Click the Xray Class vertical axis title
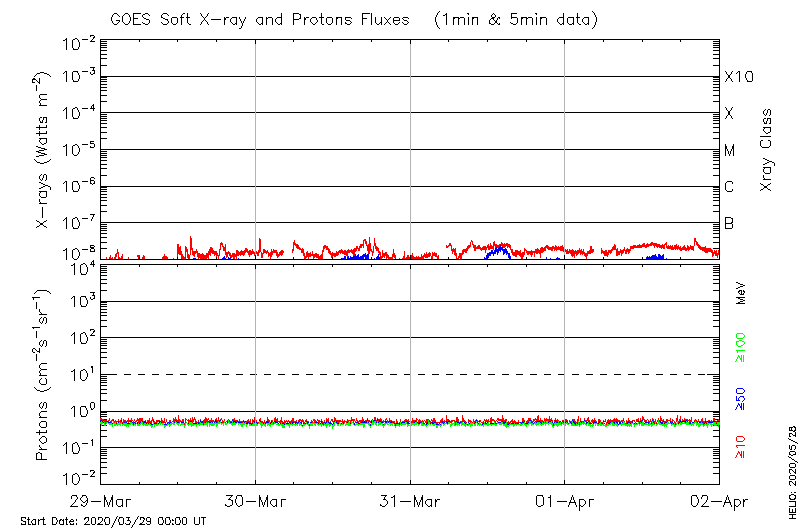The width and height of the screenshot is (800, 530). click(x=767, y=151)
